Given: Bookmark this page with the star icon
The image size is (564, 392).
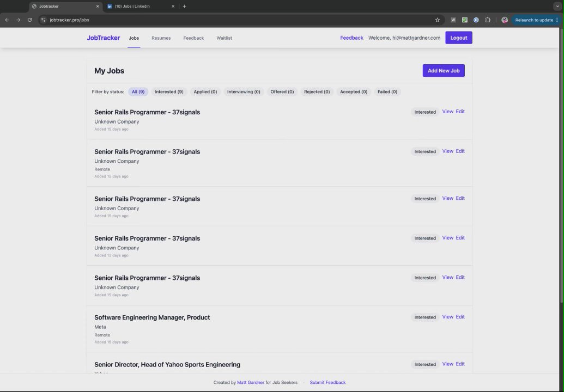Looking at the screenshot, I should click(437, 20).
